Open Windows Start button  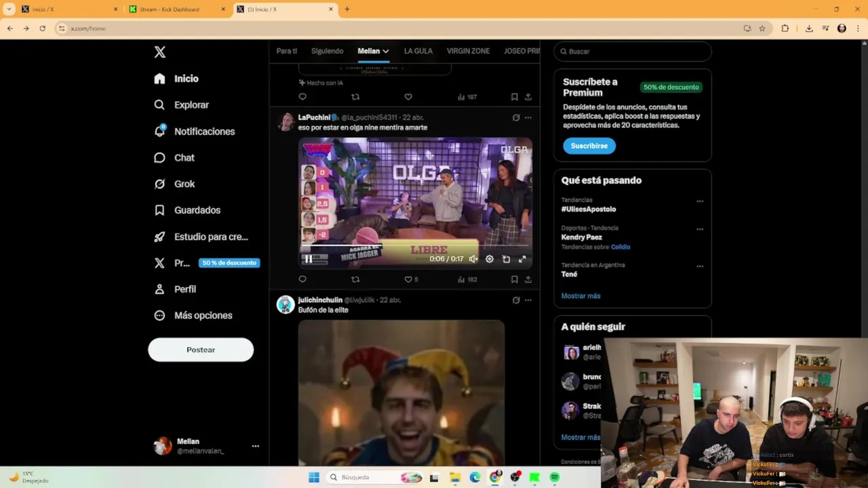tap(314, 477)
